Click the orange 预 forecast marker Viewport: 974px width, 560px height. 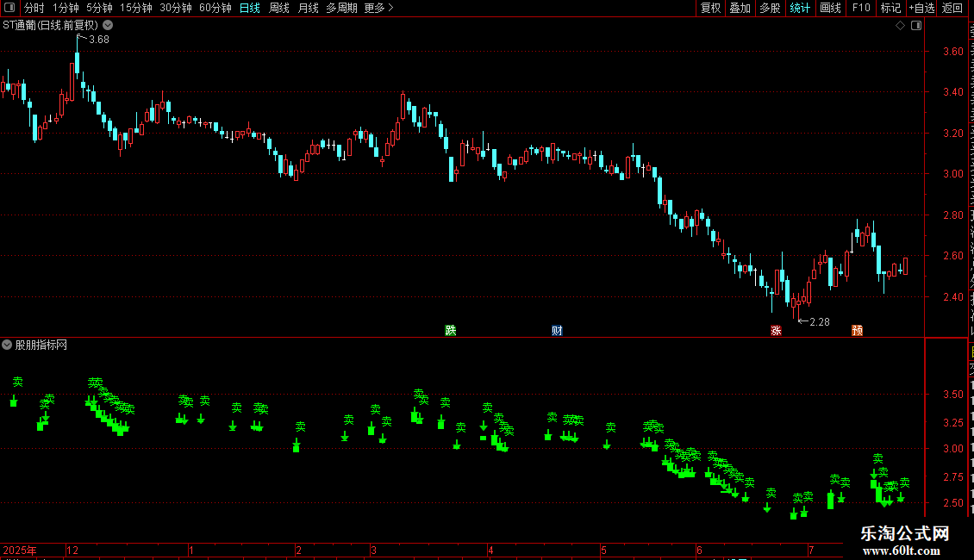858,330
